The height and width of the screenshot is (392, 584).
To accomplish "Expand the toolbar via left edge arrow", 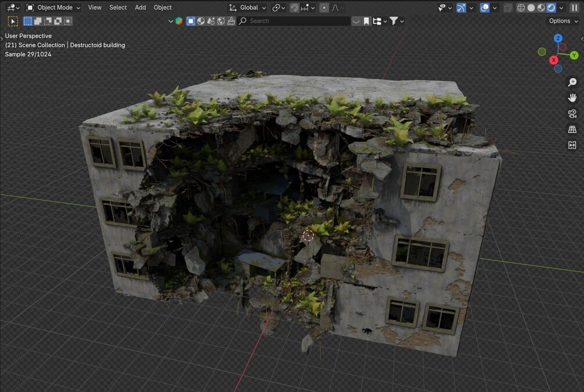I will [2, 38].
